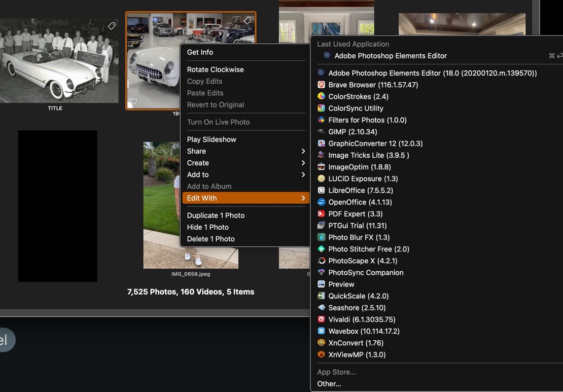
Task: Click the PhotoSync Companion icon
Action: [321, 272]
